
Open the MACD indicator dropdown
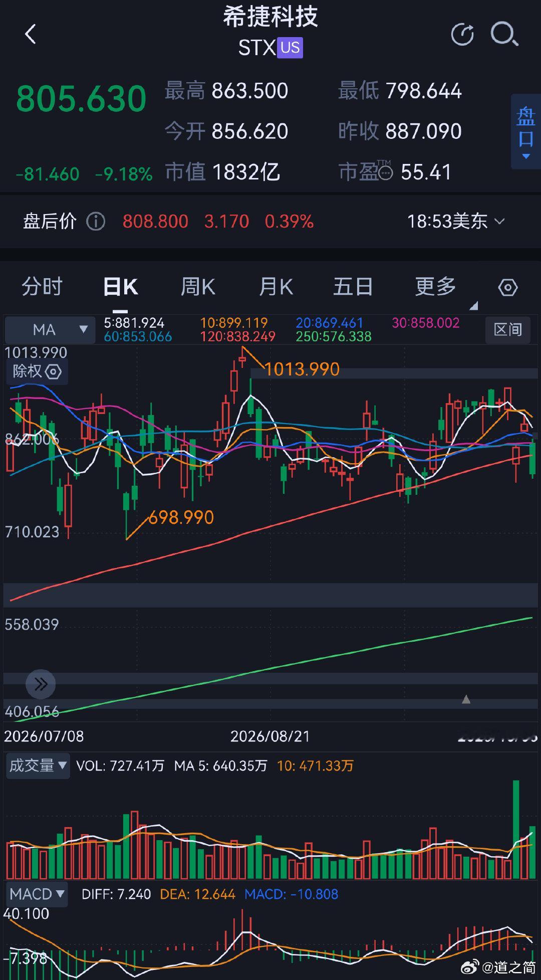pos(37,894)
